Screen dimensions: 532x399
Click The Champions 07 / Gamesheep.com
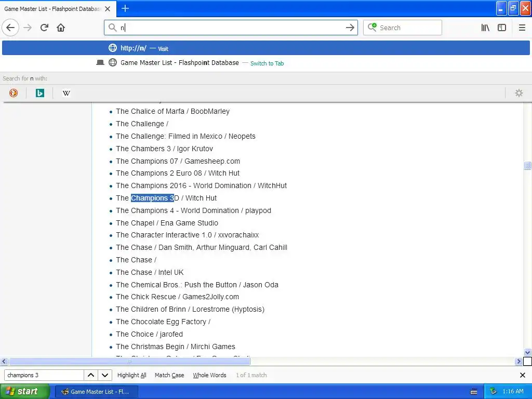pos(178,161)
